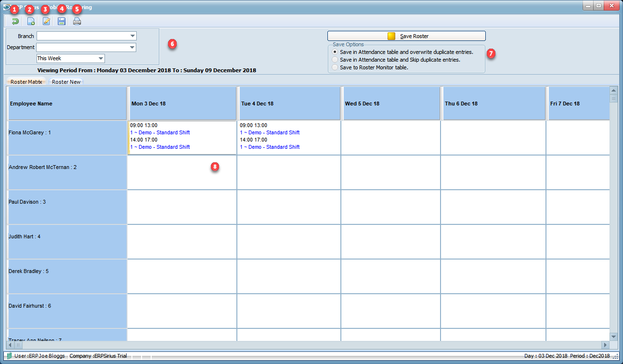This screenshot has height=364, width=623.
Task: Click Monday's 14:00 17:00 shift for Fiona
Action: tap(143, 140)
